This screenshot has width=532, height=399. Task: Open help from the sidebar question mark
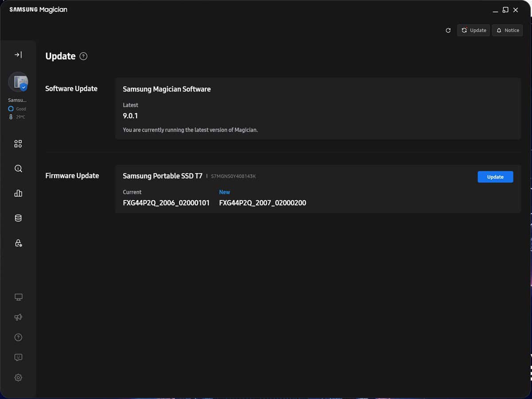pos(18,337)
